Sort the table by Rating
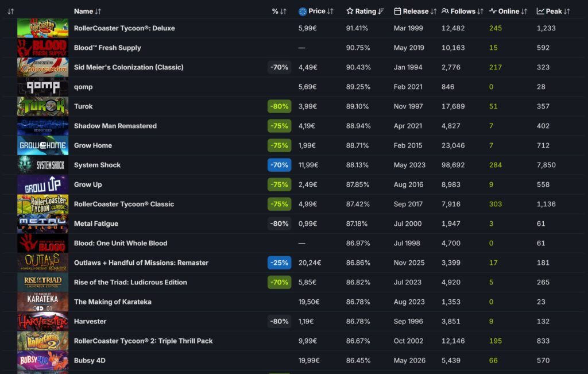Viewport: 588px width, 374px height. coord(365,11)
